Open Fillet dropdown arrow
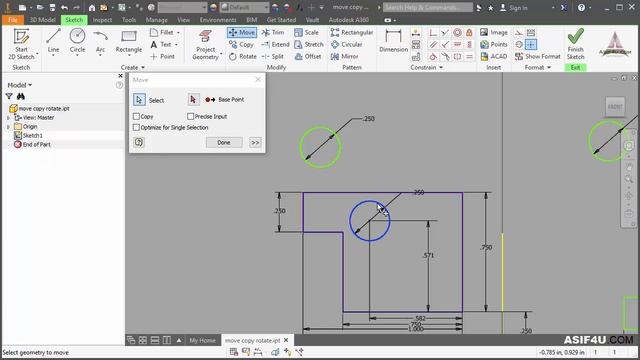Screen dimensions: 640x360 (178, 32)
